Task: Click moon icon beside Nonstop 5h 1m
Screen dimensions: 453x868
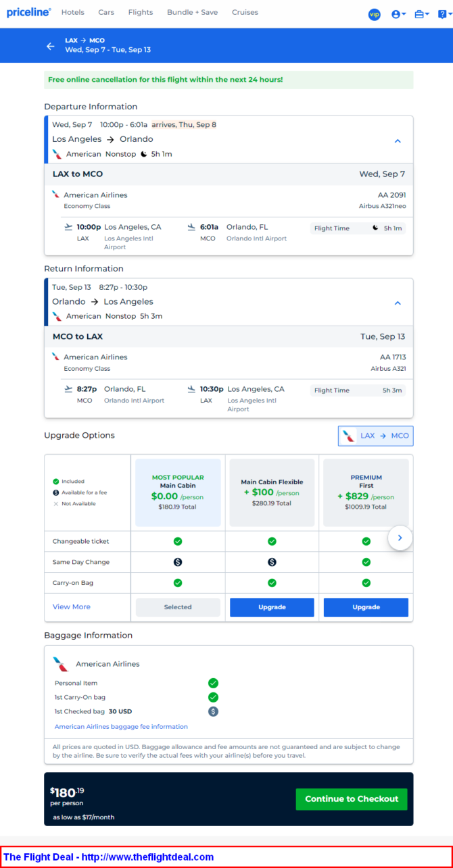Action: 144,154
